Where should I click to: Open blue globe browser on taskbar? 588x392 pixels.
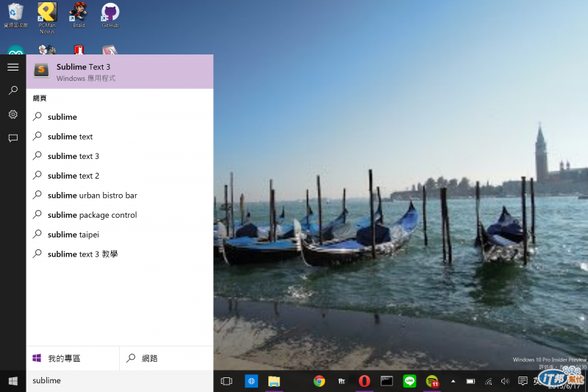[x=251, y=381]
